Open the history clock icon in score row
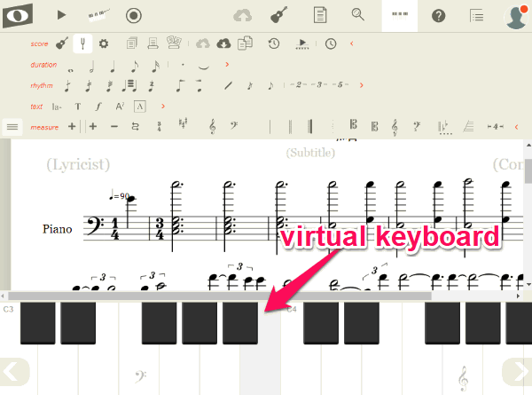This screenshot has height=395, width=532. coord(274,43)
